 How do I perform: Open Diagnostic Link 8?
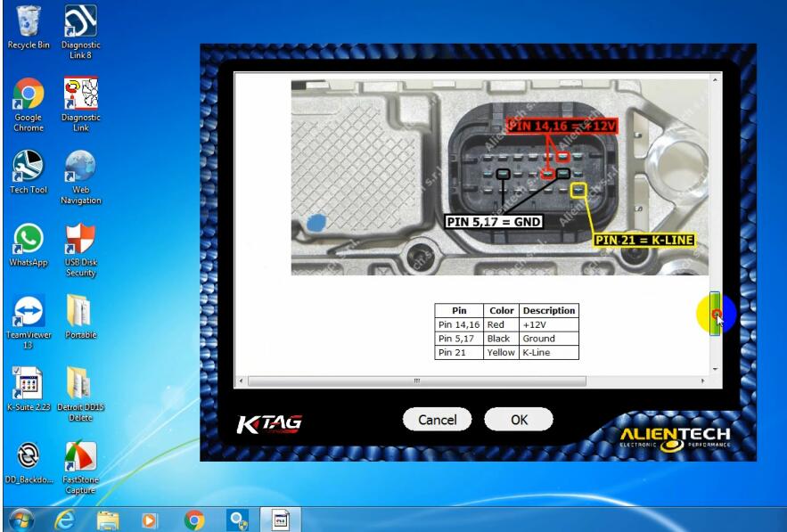(x=81, y=20)
